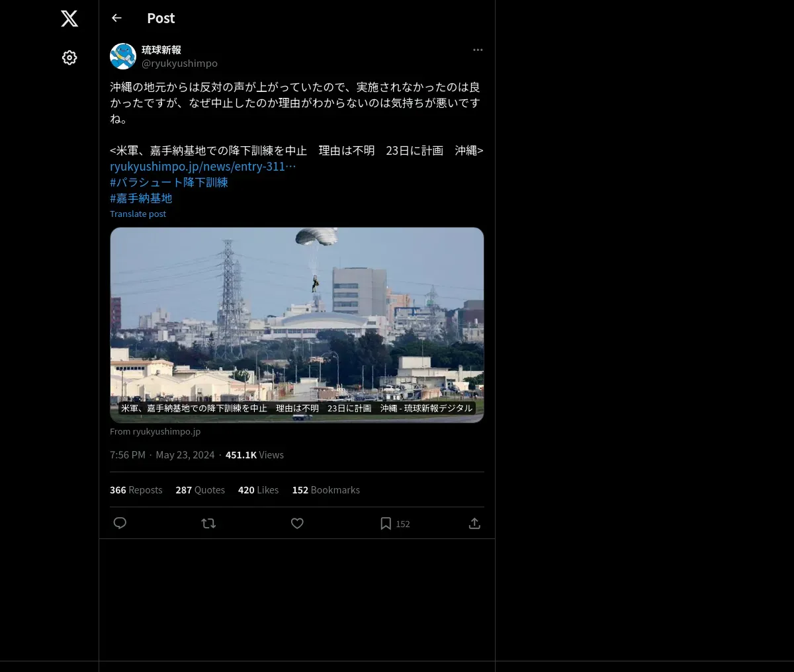The width and height of the screenshot is (794, 672).
Task: Open the parachute article preview image
Action: pos(297,325)
